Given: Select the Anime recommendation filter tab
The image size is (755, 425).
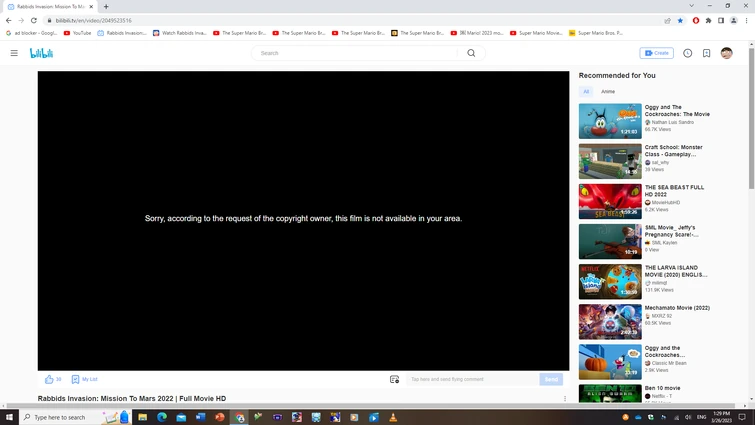Looking at the screenshot, I should click(x=608, y=91).
